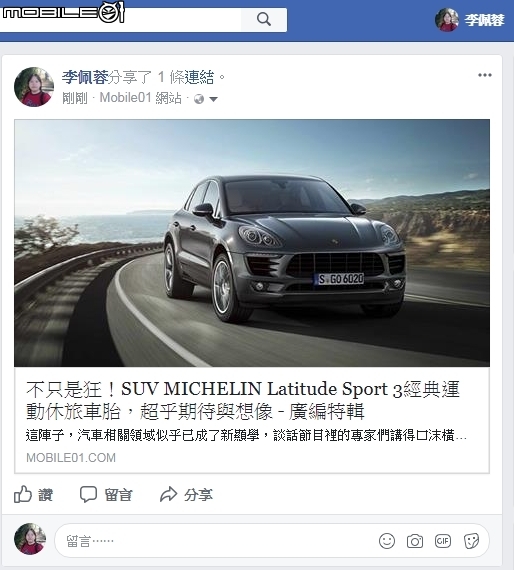This screenshot has height=570, width=514.
Task: Open the post options three-dot menu
Action: click(485, 75)
